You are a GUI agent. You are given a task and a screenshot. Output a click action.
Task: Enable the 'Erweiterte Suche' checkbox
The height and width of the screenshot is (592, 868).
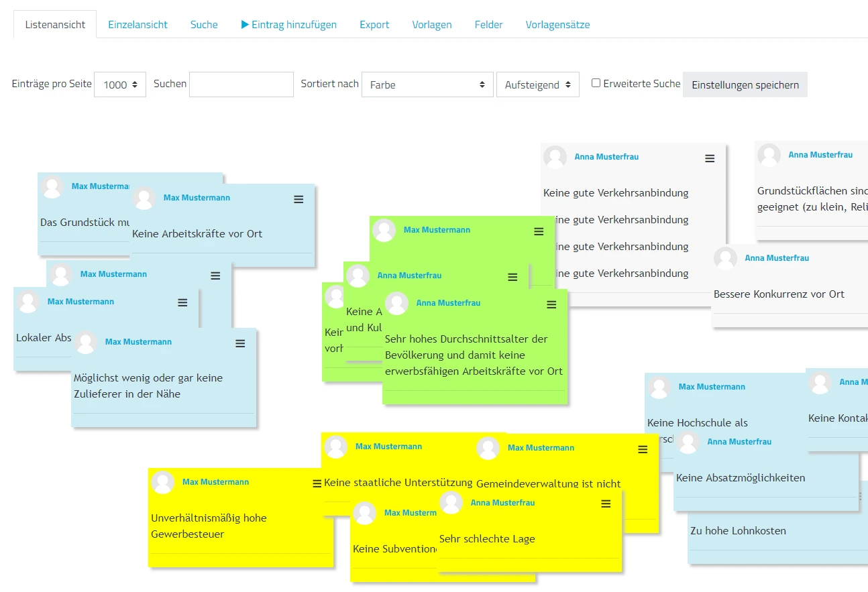[x=596, y=83]
